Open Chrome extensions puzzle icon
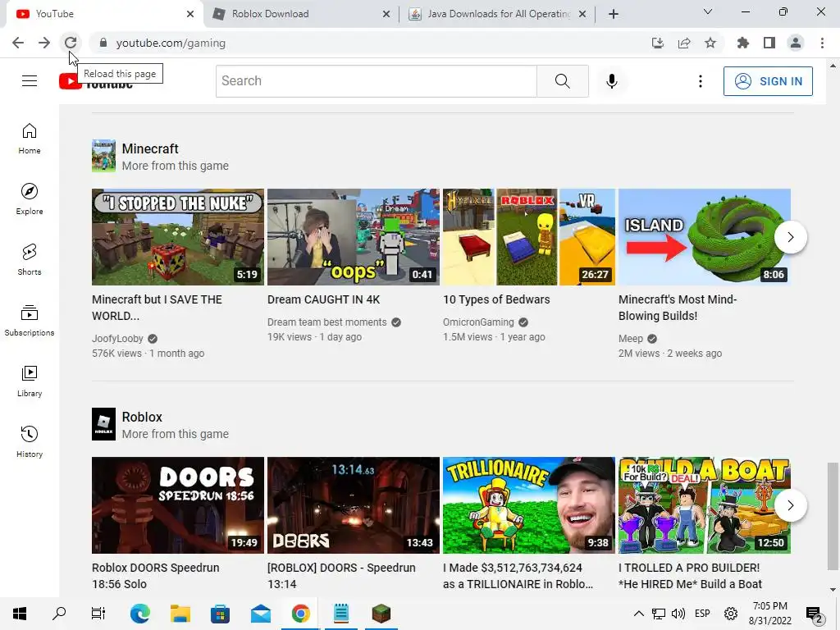The width and height of the screenshot is (840, 630). (x=743, y=43)
